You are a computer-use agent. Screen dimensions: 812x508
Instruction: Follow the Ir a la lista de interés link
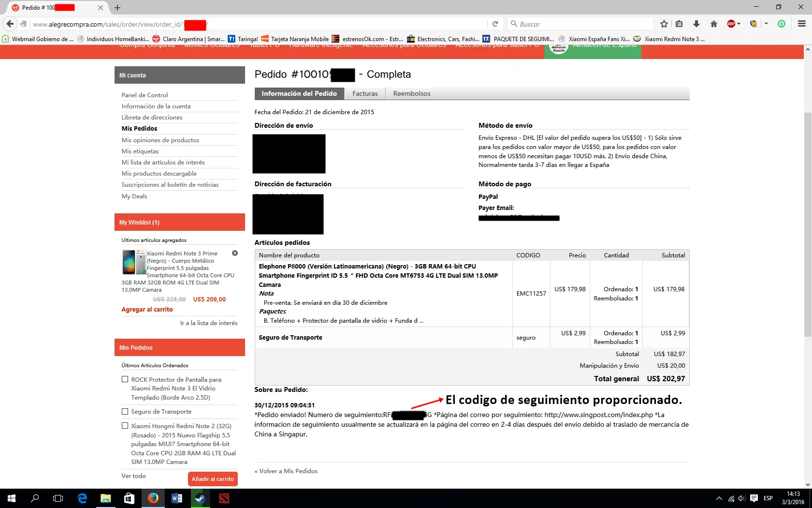209,323
